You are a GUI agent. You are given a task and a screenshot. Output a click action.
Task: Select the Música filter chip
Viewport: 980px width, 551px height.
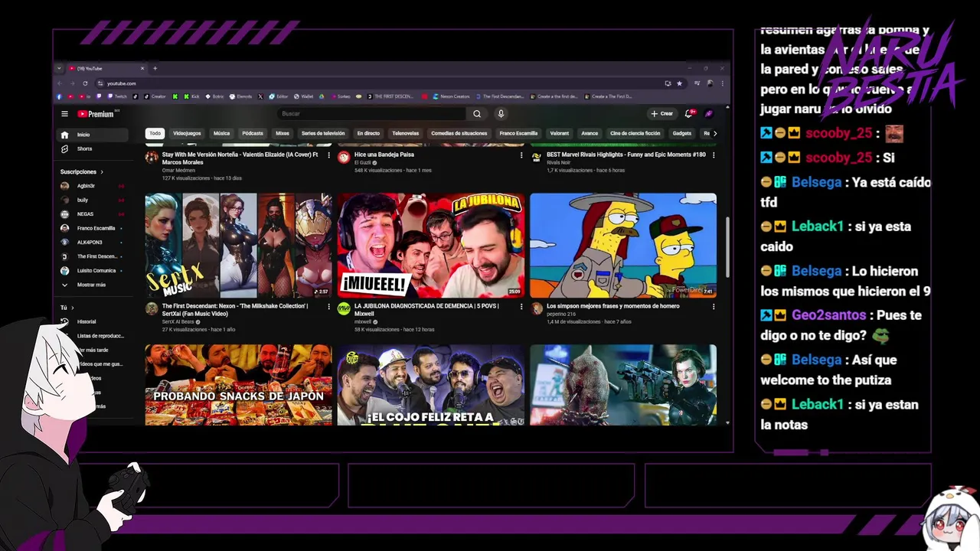pos(221,133)
